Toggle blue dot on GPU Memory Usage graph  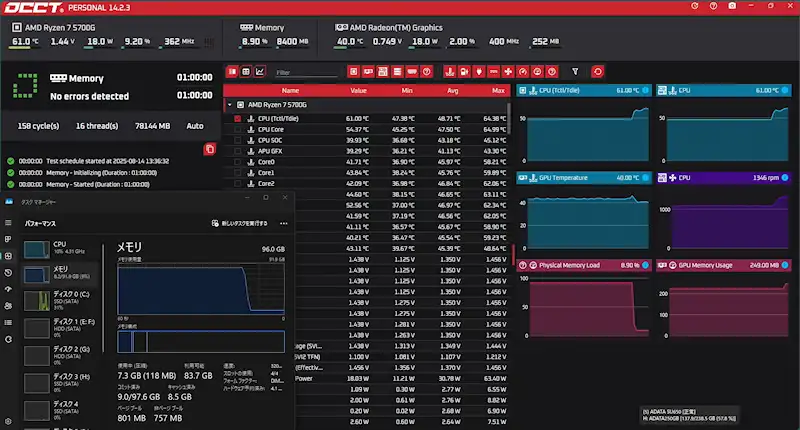pyautogui.click(x=785, y=265)
